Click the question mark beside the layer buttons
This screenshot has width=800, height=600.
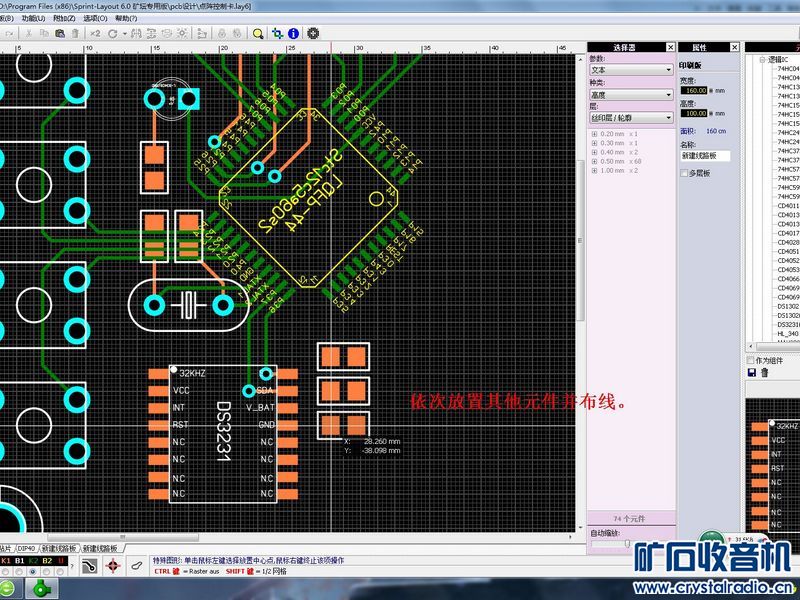(71, 566)
